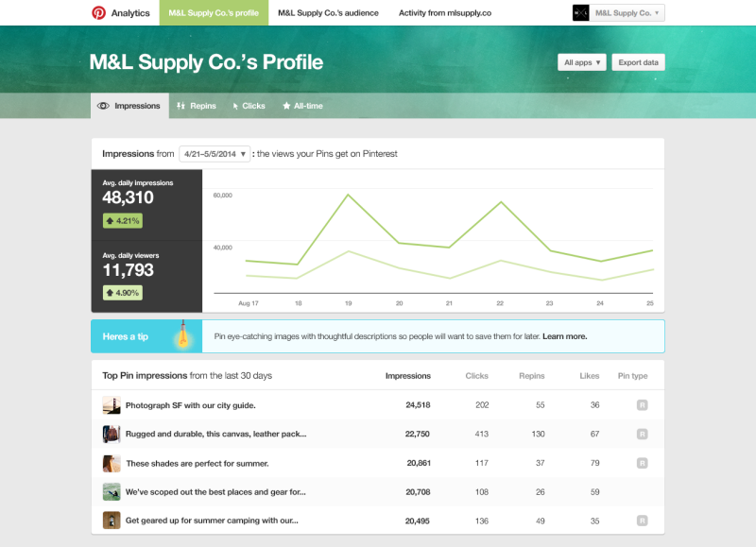Screen dimensions: 756x547
Task: Click the Export data button
Action: [x=639, y=62]
